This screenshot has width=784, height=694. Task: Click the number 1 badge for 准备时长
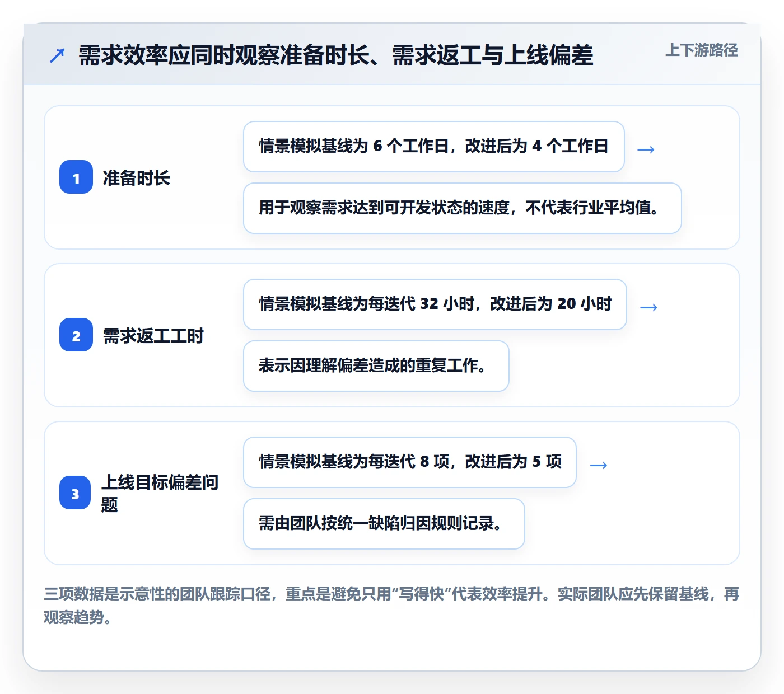(76, 177)
